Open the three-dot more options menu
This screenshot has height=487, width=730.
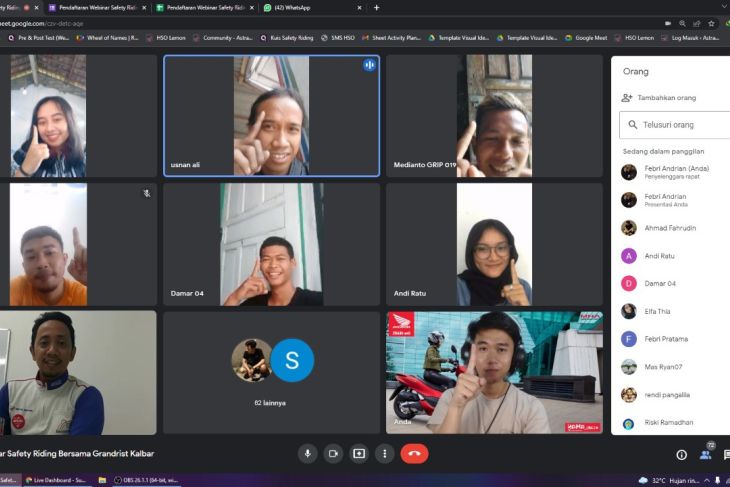[385, 453]
